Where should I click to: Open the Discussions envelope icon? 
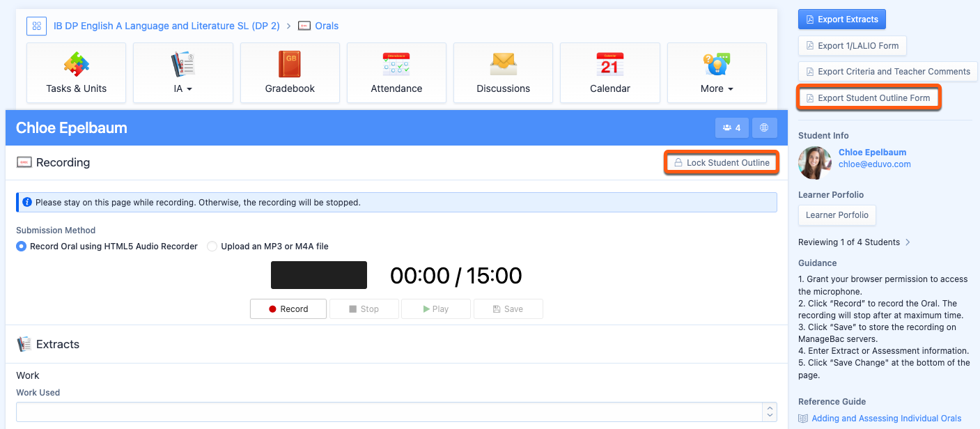(503, 65)
